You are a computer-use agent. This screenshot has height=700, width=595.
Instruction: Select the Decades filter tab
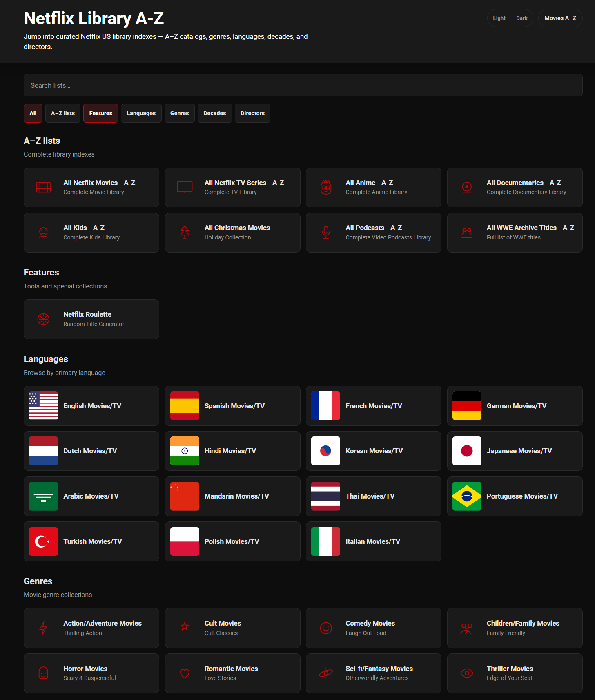214,113
